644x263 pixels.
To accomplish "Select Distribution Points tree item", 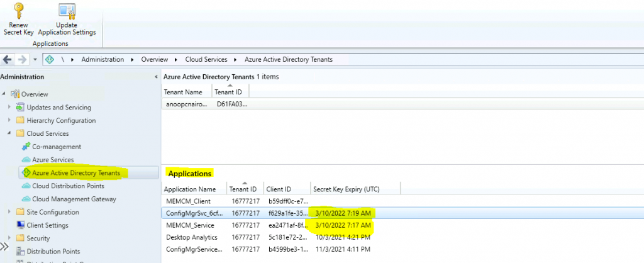I will (x=53, y=252).
